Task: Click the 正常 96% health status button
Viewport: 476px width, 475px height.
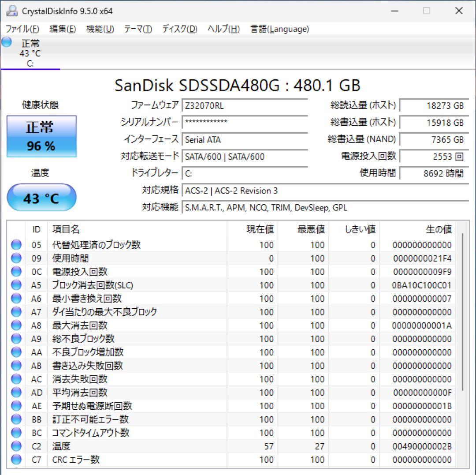Action: point(41,136)
